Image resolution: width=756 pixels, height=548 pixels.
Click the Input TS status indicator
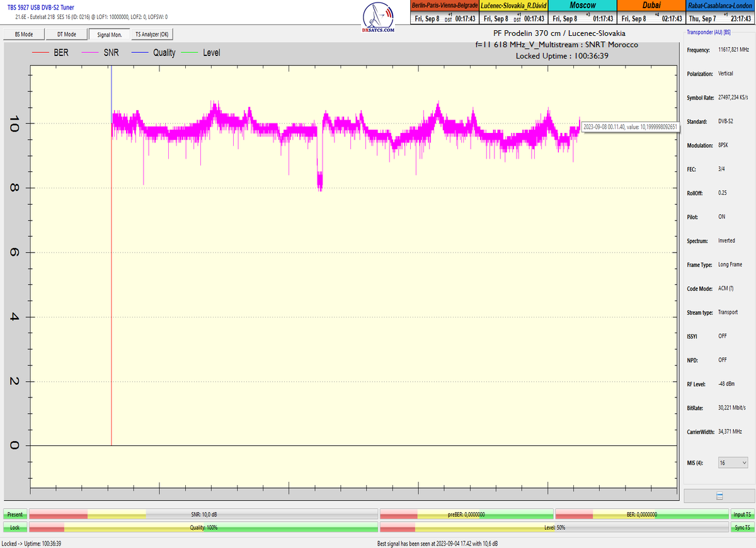741,515
